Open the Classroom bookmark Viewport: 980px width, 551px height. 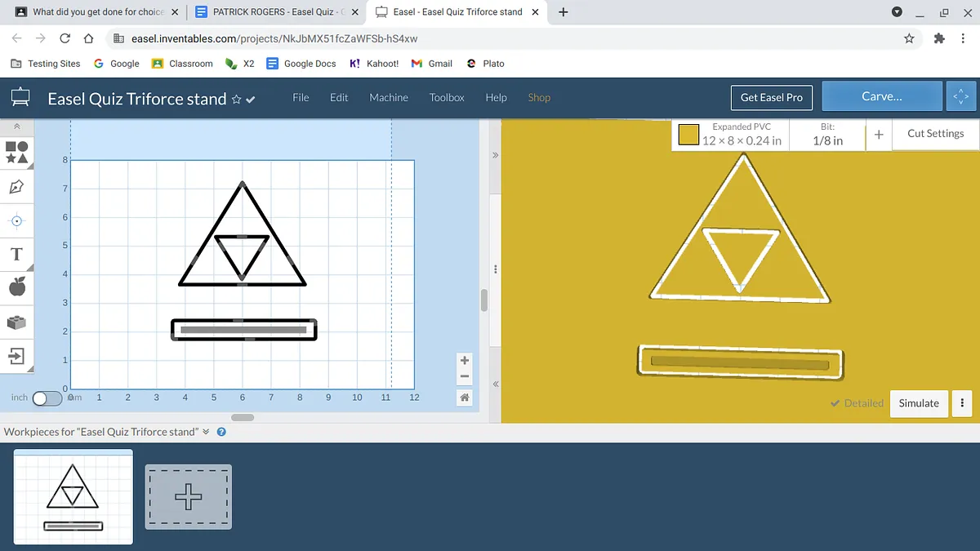pyautogui.click(x=182, y=63)
